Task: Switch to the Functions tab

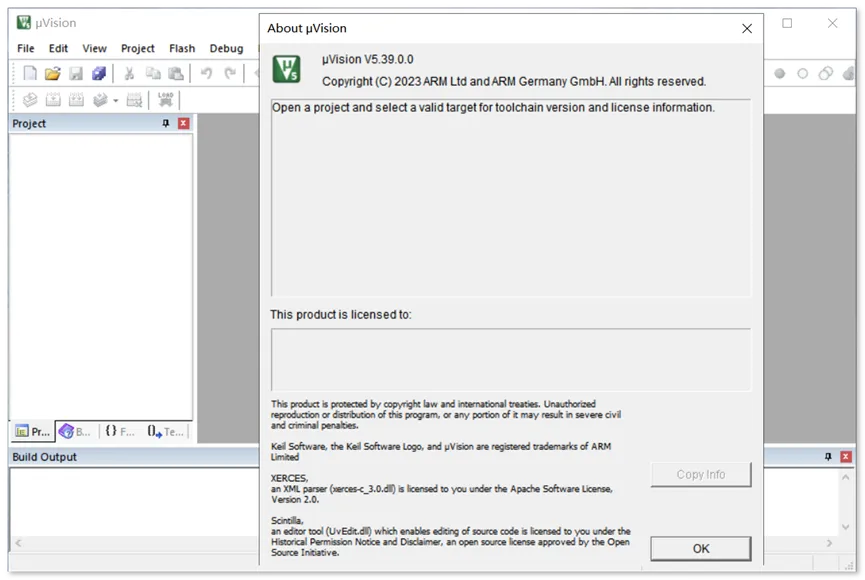Action: pyautogui.click(x=120, y=432)
